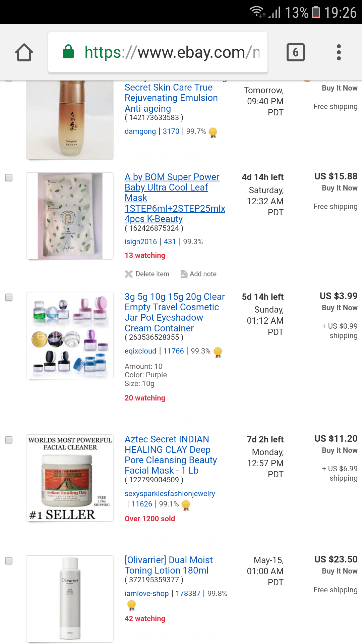The height and width of the screenshot is (644, 362).
Task: Tap the browser home icon
Action: (x=24, y=53)
